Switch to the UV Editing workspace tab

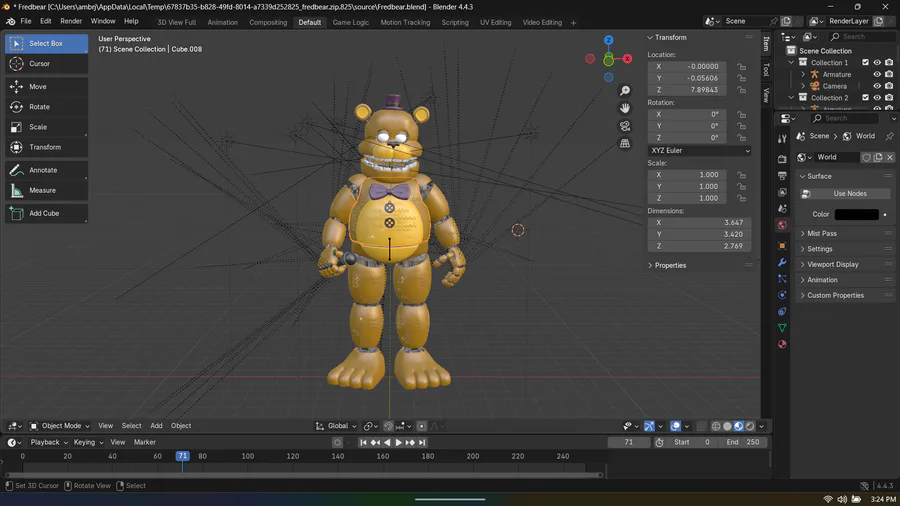tap(495, 22)
